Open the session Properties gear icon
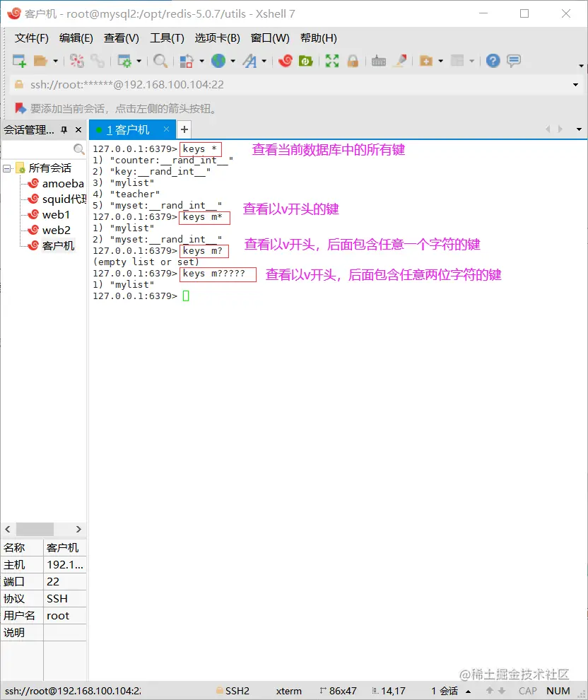Screen dimensions: 588x700 [x=124, y=61]
